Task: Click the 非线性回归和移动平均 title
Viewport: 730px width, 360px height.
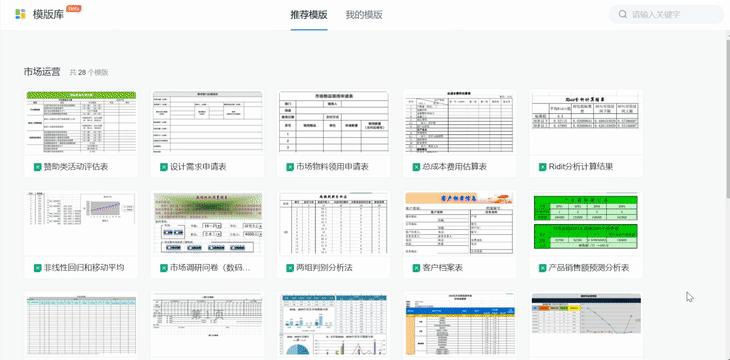Action: tap(84, 268)
